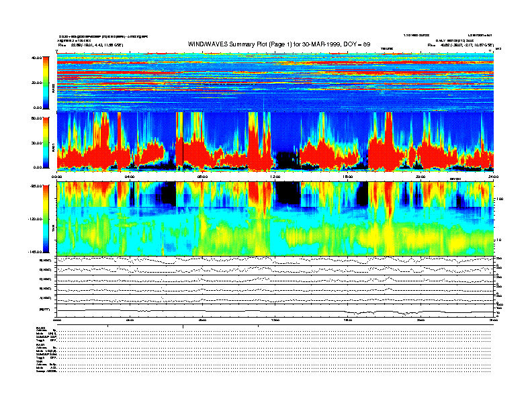
Task: Click the 12:00 time label below RAD1 panel
Action: tap(275, 177)
